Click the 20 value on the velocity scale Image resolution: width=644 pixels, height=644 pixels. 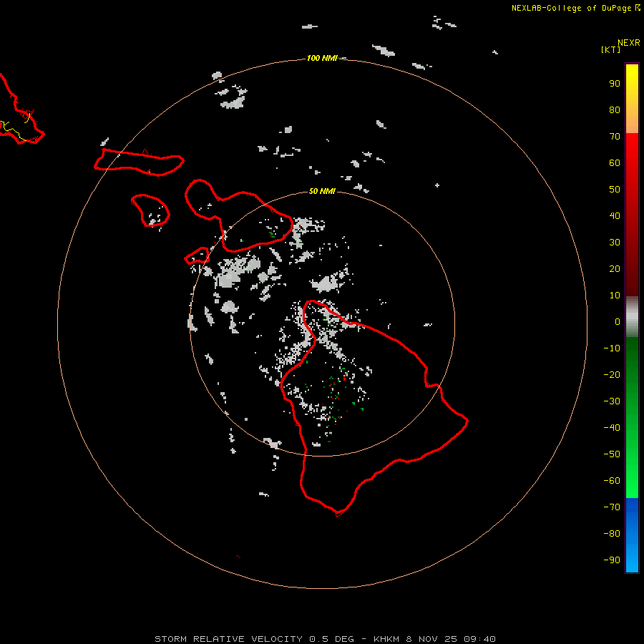615,268
